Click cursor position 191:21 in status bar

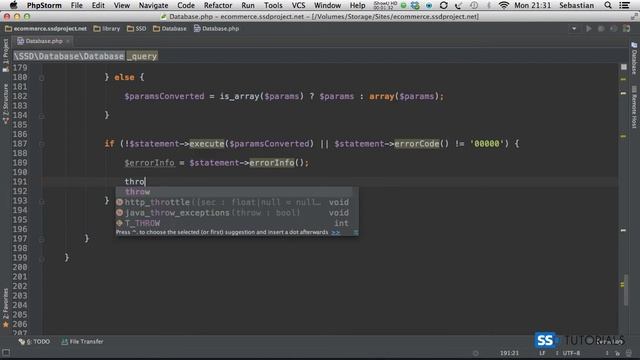click(x=509, y=353)
